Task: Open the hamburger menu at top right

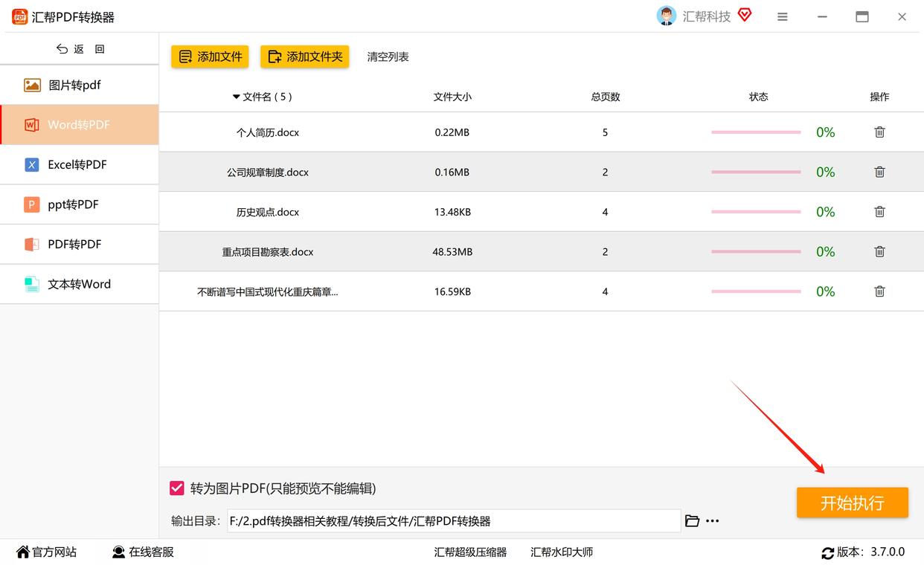Action: click(782, 16)
